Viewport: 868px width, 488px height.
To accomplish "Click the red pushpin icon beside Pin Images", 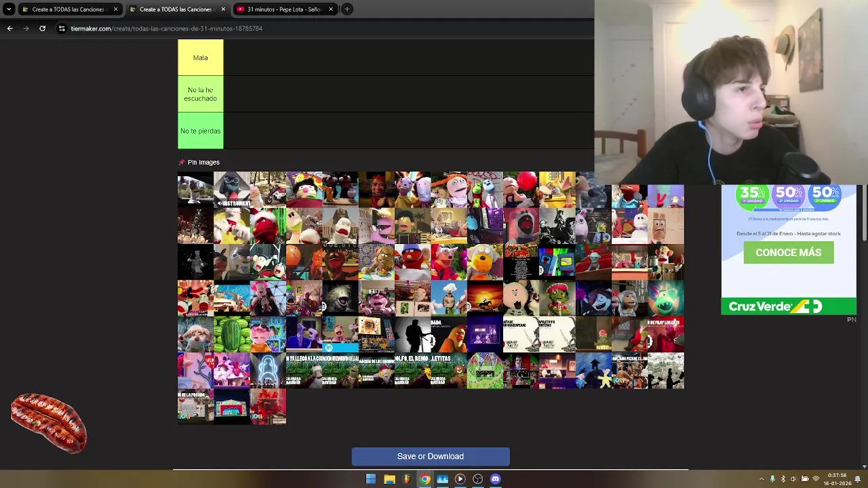I will [x=181, y=163].
